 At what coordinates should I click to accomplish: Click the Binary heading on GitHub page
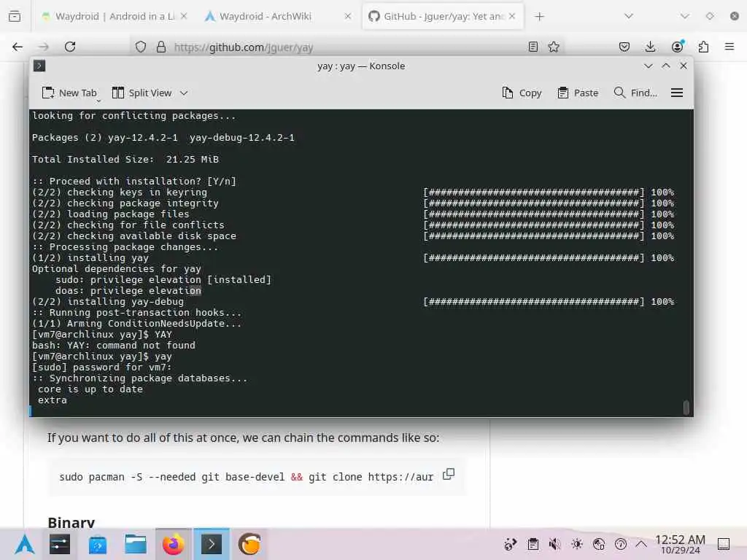[71, 522]
